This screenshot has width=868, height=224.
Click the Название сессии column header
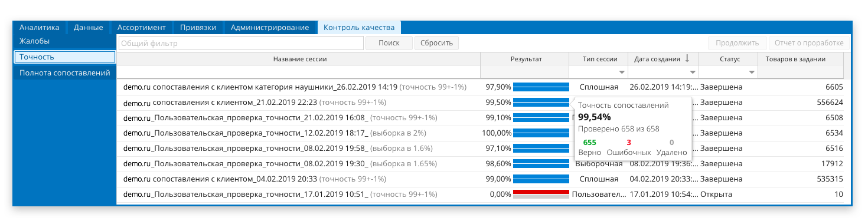click(299, 59)
